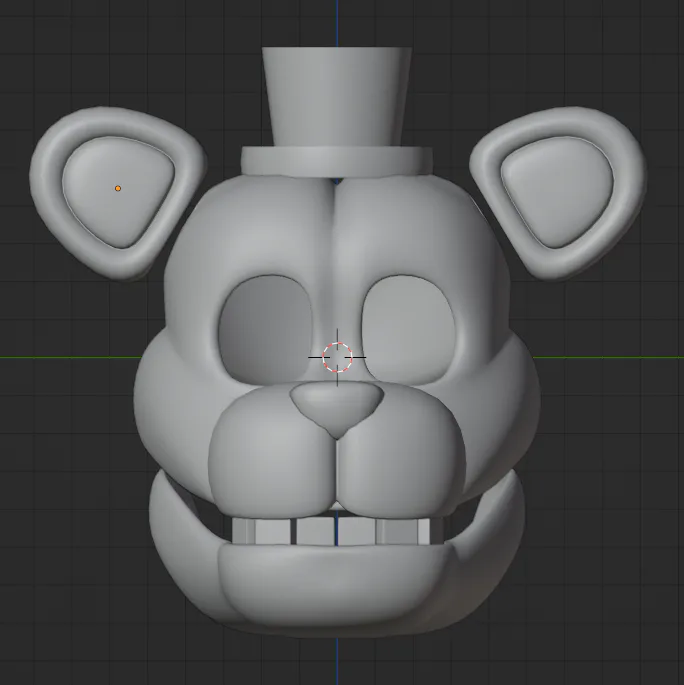
Task: Select the hat brim mesh
Action: 337,162
